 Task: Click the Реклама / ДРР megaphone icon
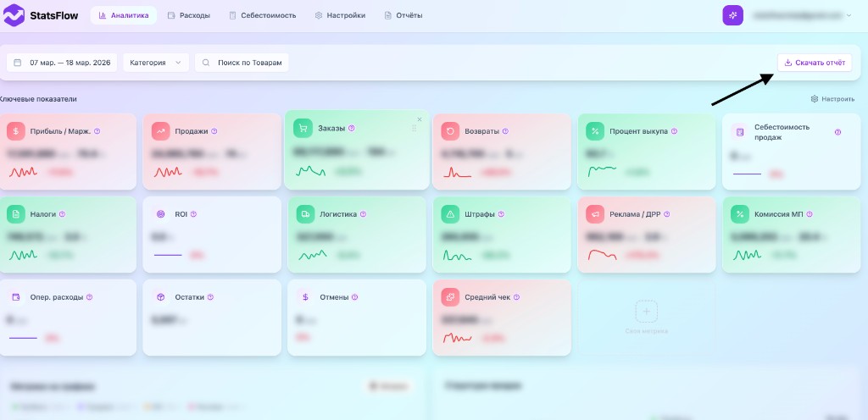pos(595,214)
